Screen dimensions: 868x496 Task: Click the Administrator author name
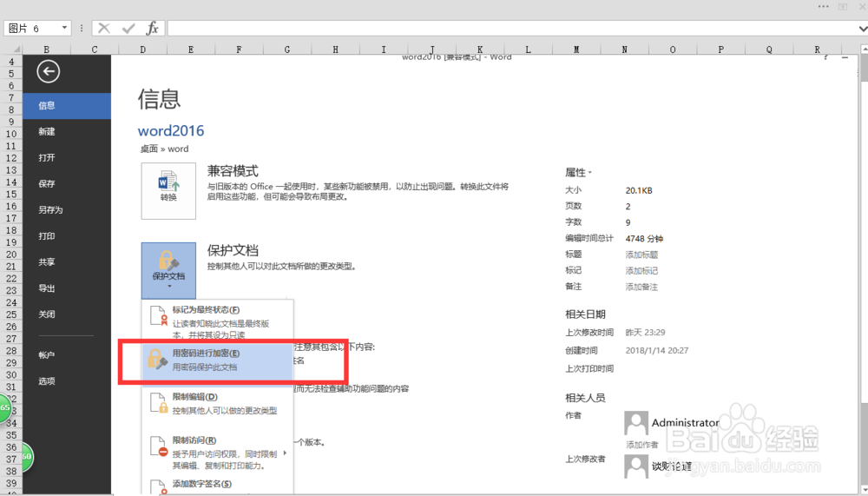coord(686,422)
